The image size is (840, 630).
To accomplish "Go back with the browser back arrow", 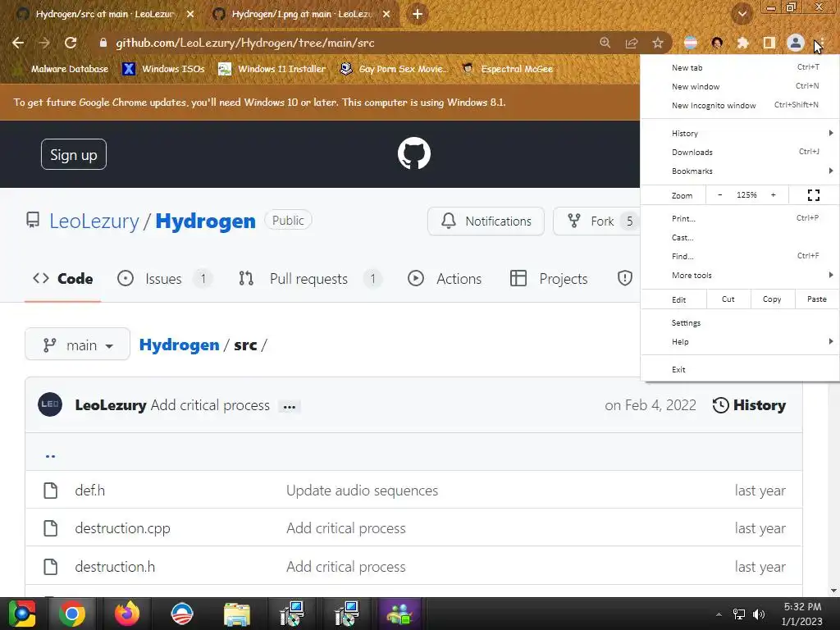I will coord(18,43).
